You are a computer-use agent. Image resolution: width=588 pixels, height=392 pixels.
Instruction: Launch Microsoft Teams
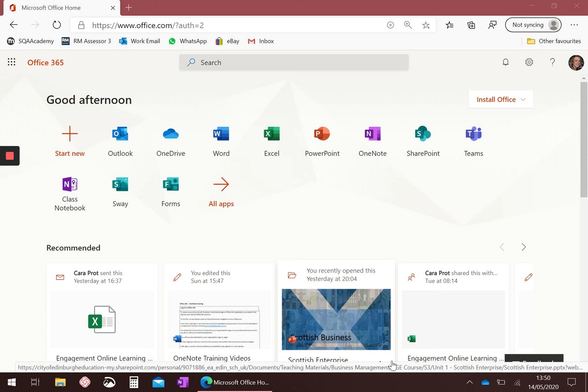[474, 142]
